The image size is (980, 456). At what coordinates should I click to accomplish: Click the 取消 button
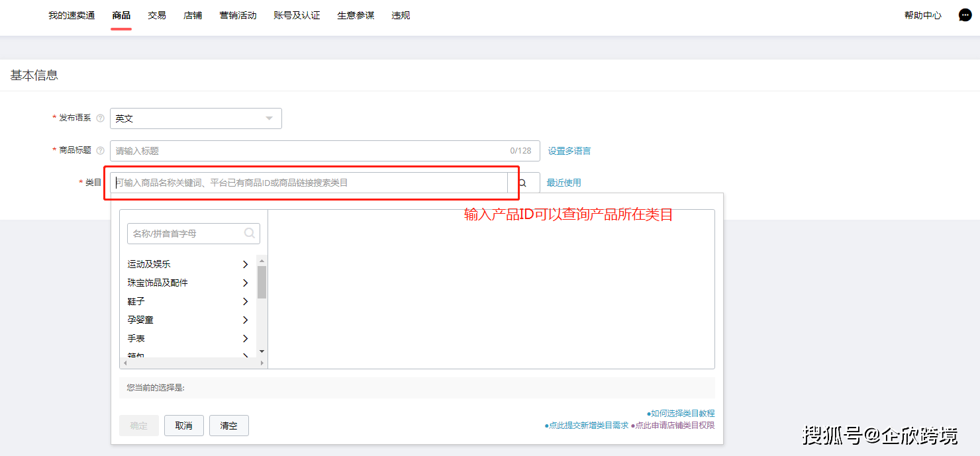tap(184, 426)
